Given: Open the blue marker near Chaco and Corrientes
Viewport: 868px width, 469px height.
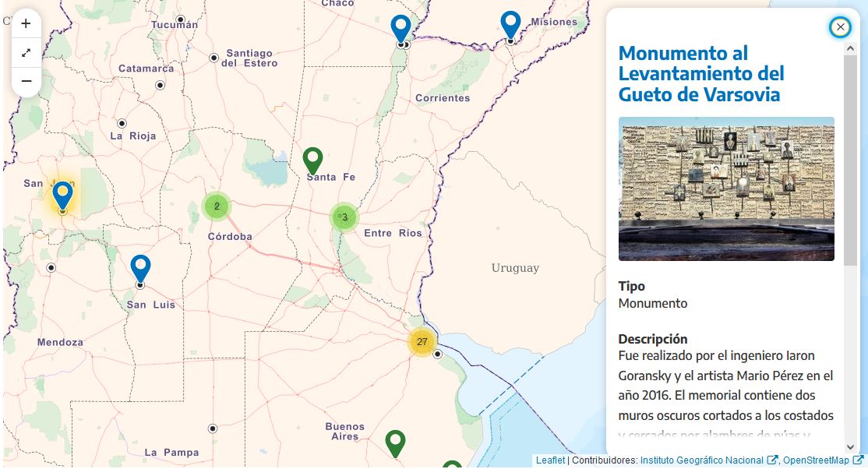Looking at the screenshot, I should point(400,30).
